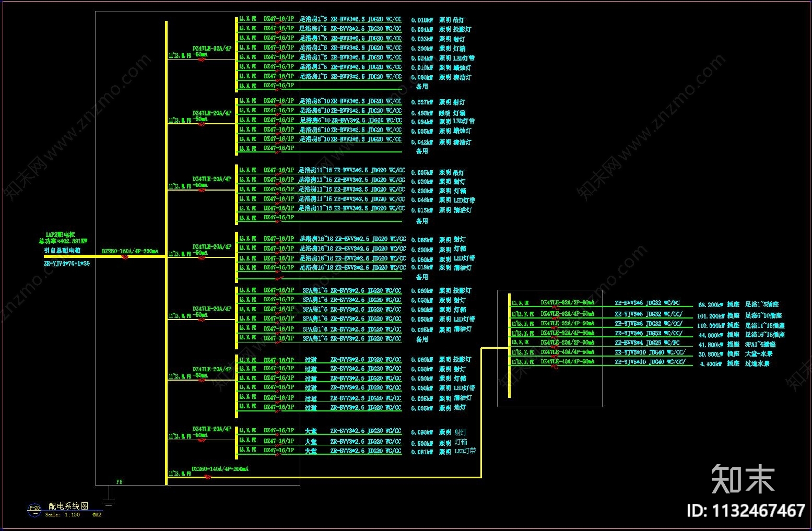Select the '引自总配电箱' annotation

coord(62,251)
